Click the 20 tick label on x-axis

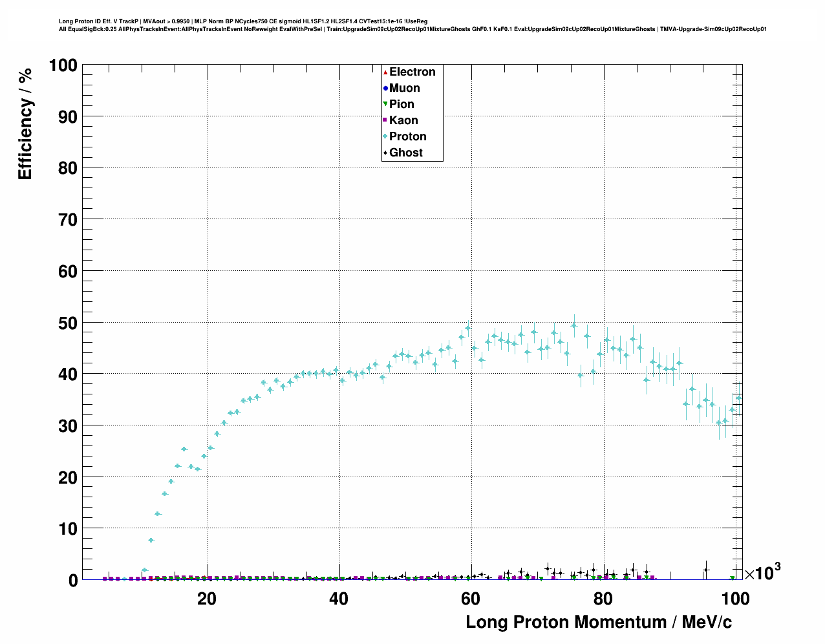(207, 599)
